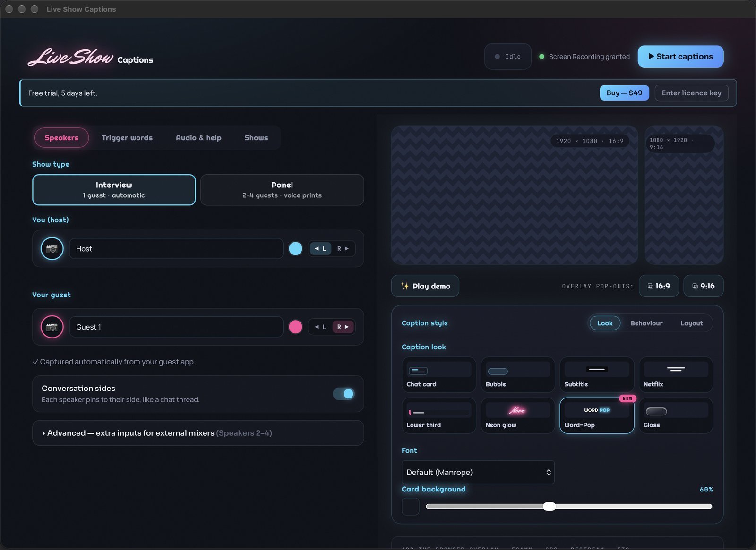
Task: Select the Word-Pop caption look
Action: coord(597,415)
